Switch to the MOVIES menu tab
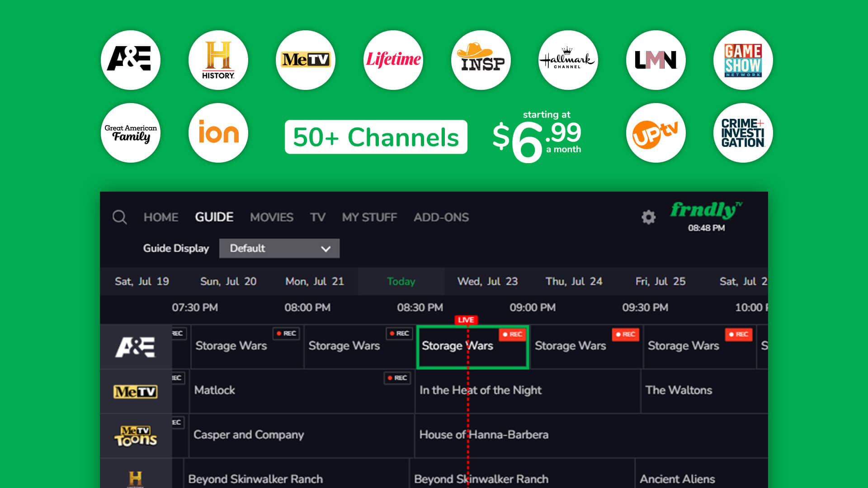 (271, 217)
